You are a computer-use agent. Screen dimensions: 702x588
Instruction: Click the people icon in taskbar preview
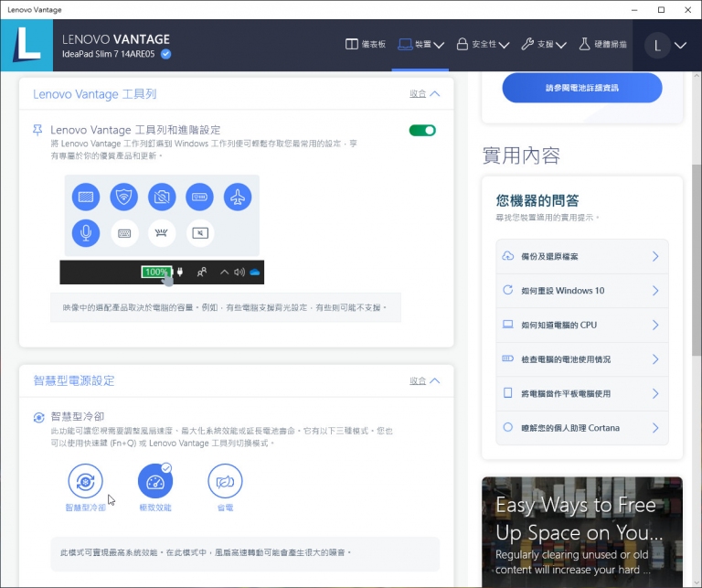(202, 272)
